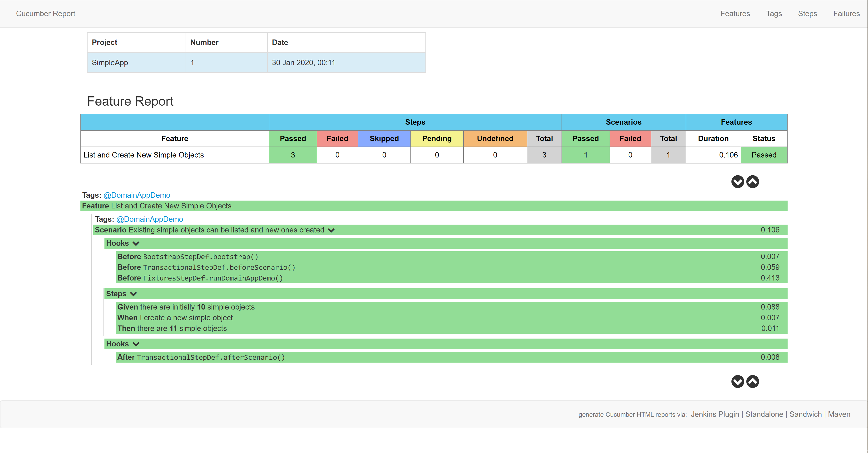
Task: Open the Jenkins Plugin footer link
Action: 715,414
